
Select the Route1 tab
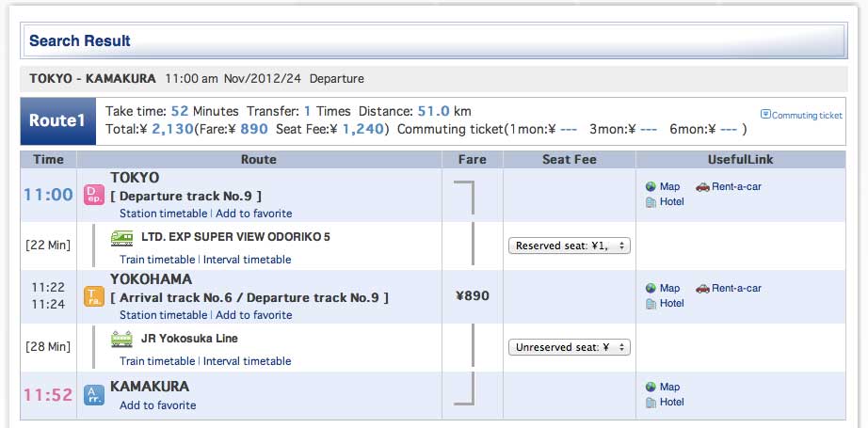[x=58, y=121]
